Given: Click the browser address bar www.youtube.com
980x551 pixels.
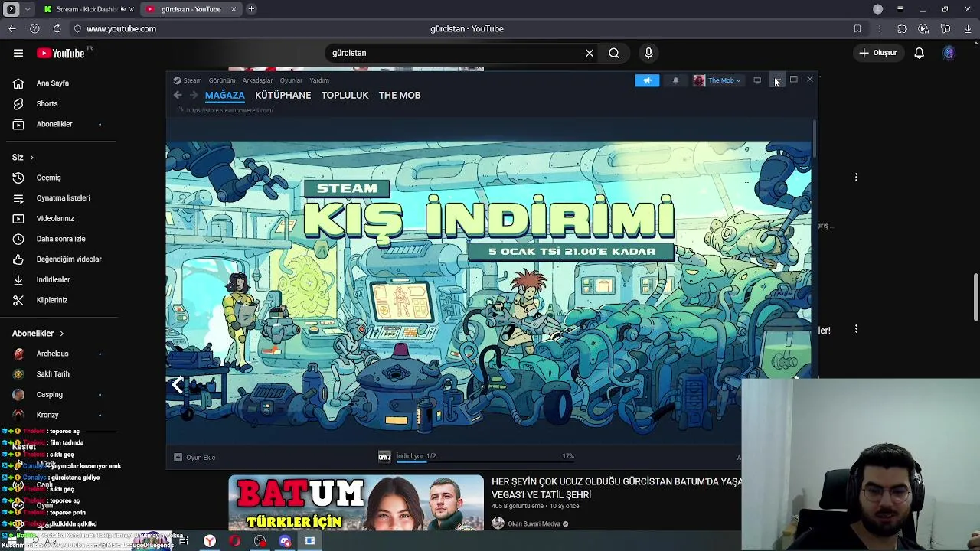Looking at the screenshot, I should pos(121,28).
